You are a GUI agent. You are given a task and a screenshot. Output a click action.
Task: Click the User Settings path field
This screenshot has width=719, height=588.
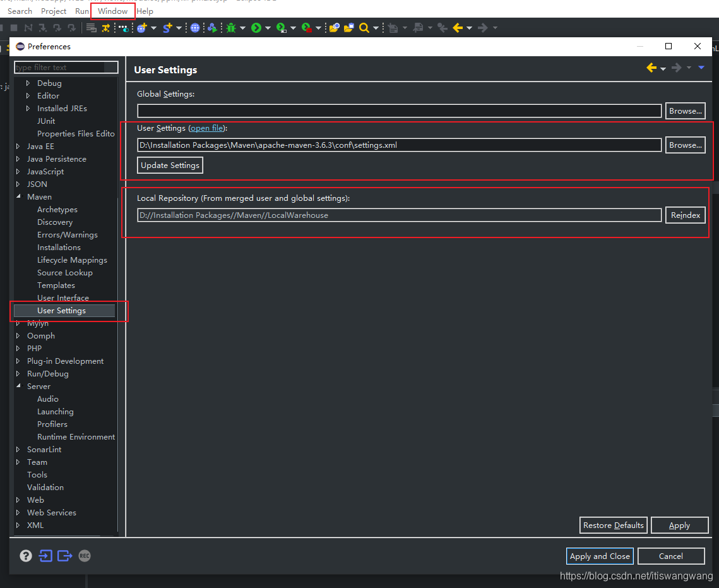pyautogui.click(x=399, y=145)
